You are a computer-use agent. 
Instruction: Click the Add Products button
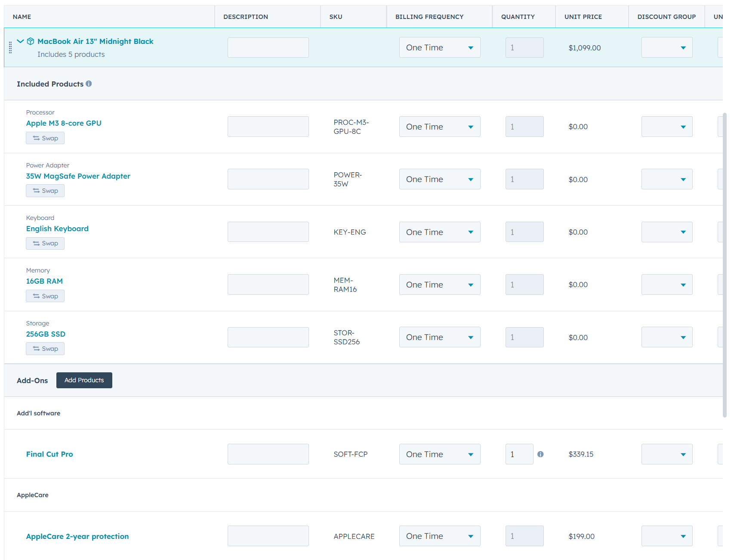click(x=84, y=380)
